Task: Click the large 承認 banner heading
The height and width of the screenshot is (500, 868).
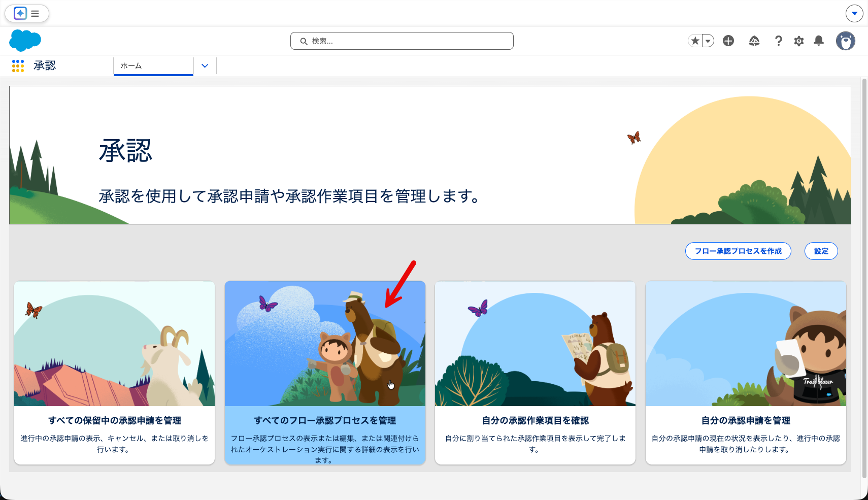Action: pyautogui.click(x=125, y=151)
